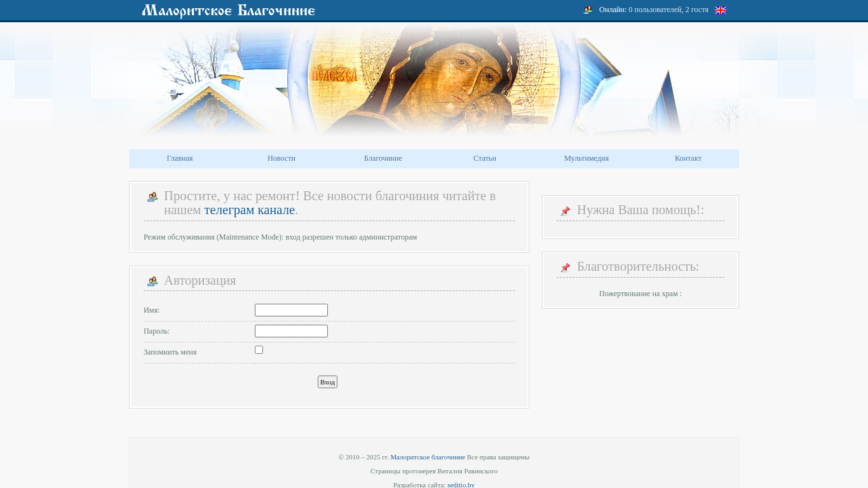The image size is (868, 488).
Task: Click the Малоритское Благочиние site logo
Action: click(x=229, y=11)
